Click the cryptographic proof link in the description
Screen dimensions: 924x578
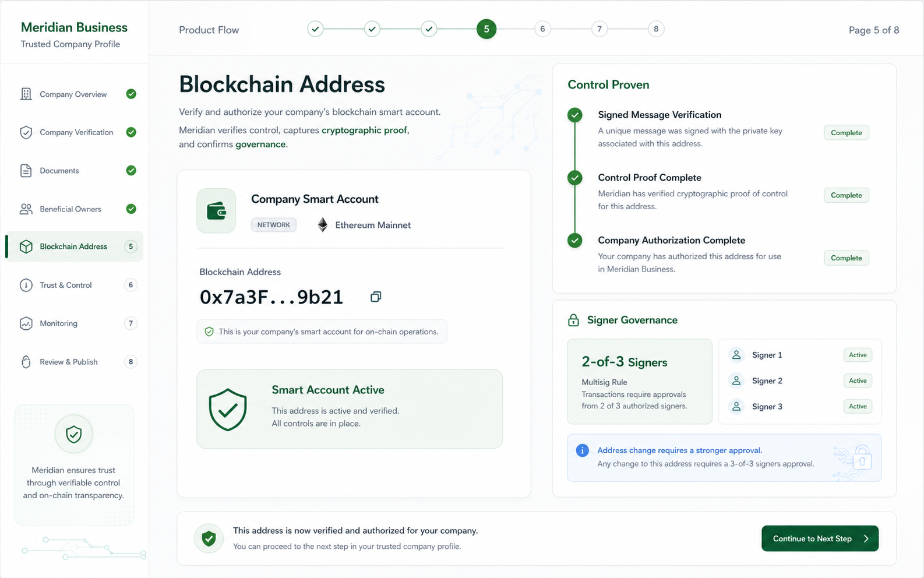tap(364, 130)
